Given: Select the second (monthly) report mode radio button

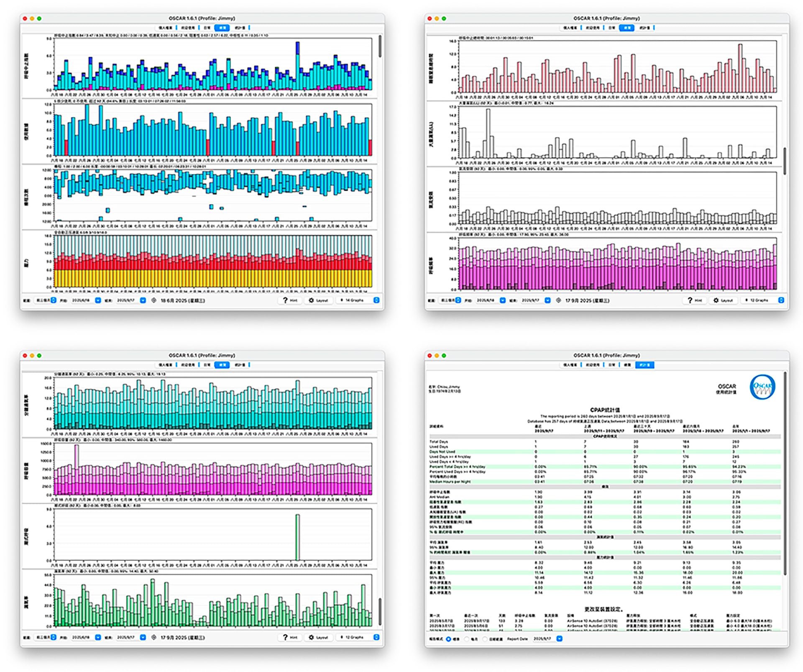Looking at the screenshot, I should pos(467,639).
